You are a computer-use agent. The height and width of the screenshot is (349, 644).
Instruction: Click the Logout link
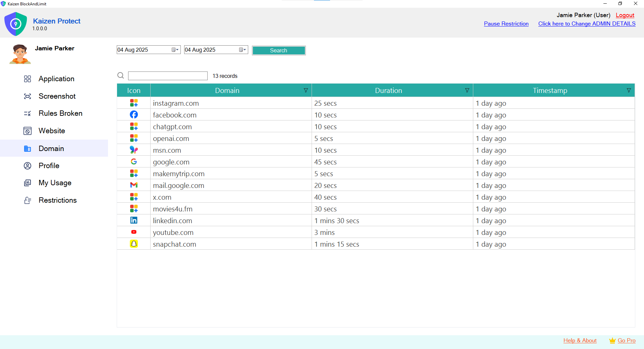[x=625, y=15]
